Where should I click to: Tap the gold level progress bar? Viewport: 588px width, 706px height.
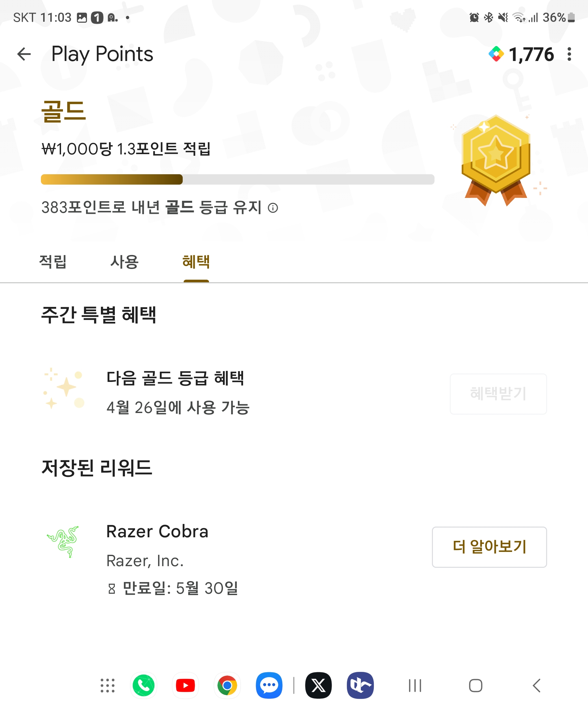237,179
